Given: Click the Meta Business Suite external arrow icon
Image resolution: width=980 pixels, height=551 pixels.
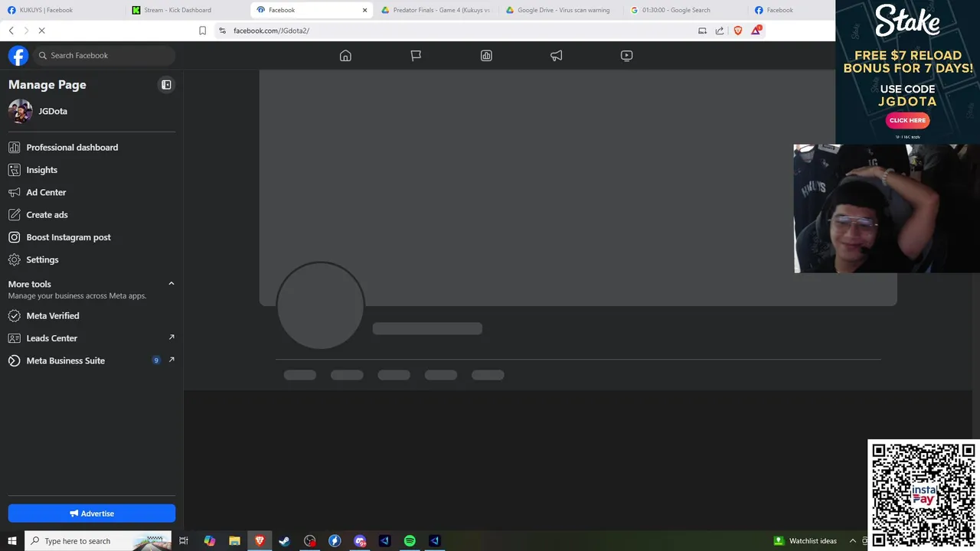Looking at the screenshot, I should [171, 359].
